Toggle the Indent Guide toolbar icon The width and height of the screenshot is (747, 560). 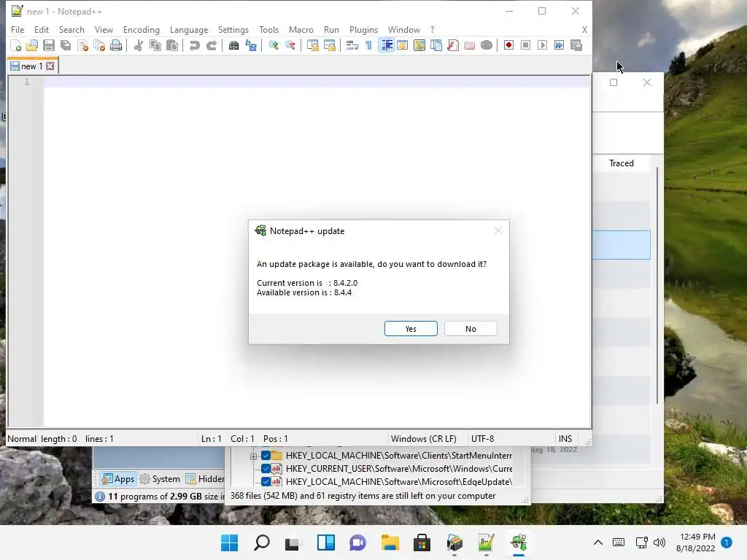(387, 45)
